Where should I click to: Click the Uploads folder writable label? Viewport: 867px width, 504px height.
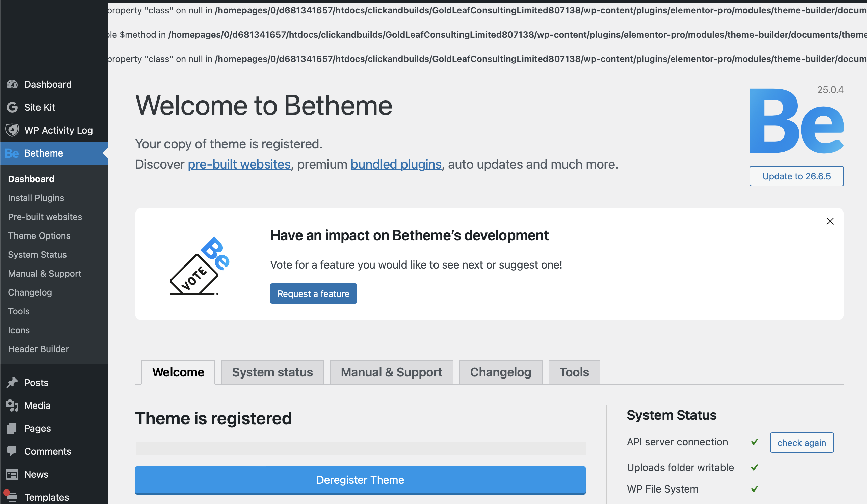click(x=680, y=467)
